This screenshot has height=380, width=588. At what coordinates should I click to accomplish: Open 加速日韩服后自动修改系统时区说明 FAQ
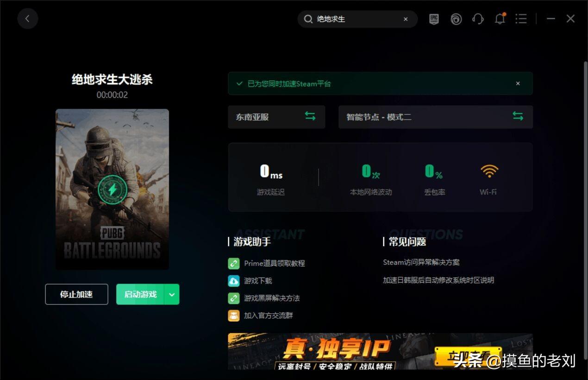tap(438, 280)
